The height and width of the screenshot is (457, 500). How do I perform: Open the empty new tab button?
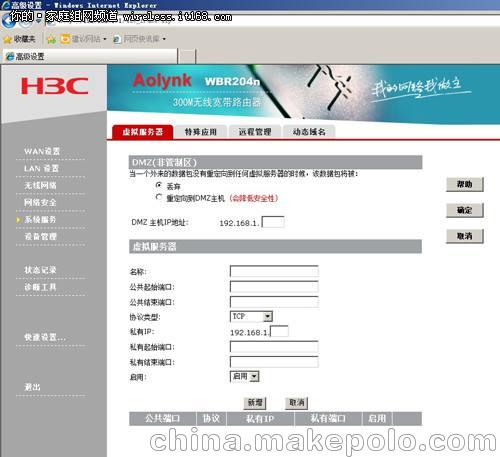[187, 56]
